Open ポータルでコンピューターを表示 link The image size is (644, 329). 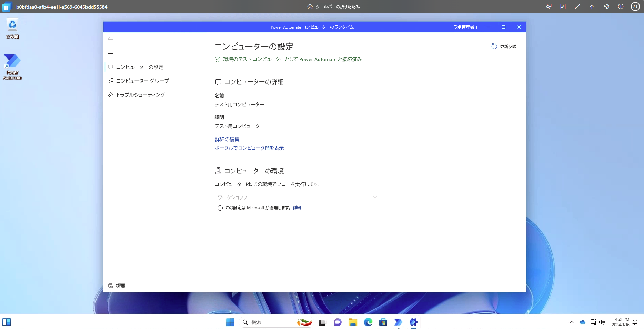pyautogui.click(x=249, y=148)
